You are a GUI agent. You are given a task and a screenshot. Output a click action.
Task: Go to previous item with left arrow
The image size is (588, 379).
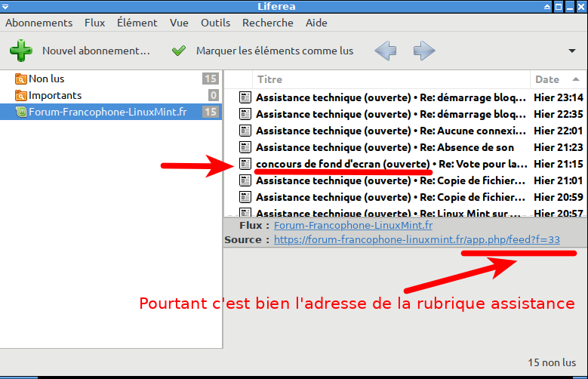point(386,51)
